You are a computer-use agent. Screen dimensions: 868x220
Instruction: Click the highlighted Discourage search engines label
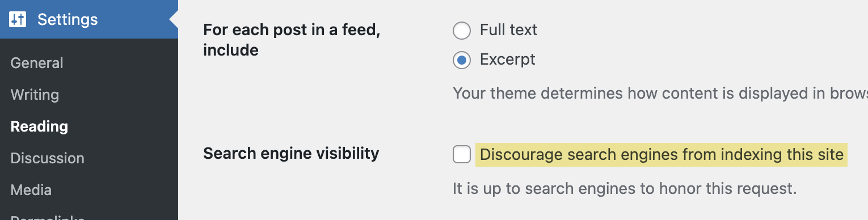point(661,154)
